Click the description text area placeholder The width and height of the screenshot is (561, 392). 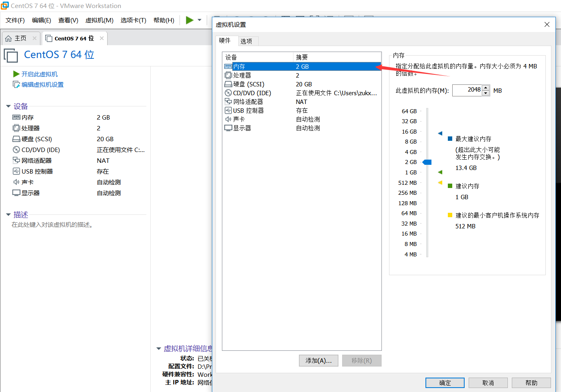coord(53,225)
